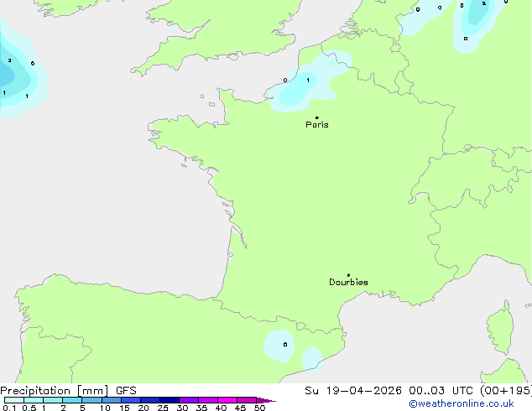This screenshot has height=411, width=532.
Task: Pick the magenta swatch between 40 and 45
Action: click(227, 400)
